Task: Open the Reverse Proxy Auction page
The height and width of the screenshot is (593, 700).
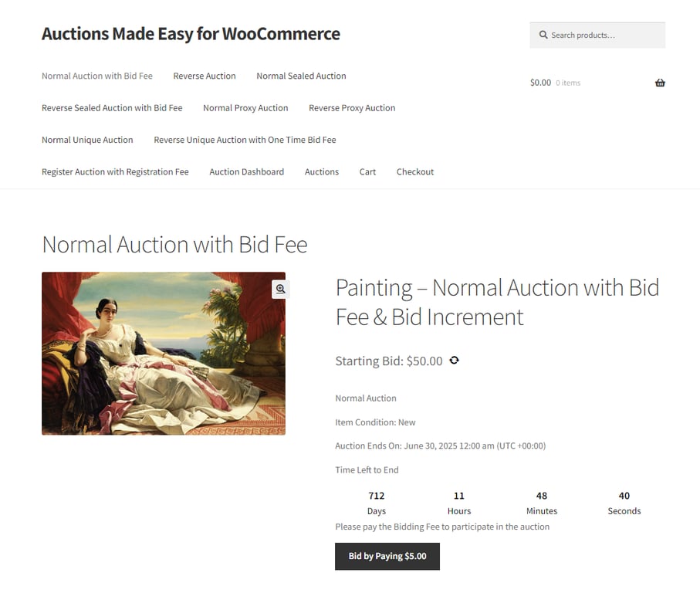Action: pos(352,108)
